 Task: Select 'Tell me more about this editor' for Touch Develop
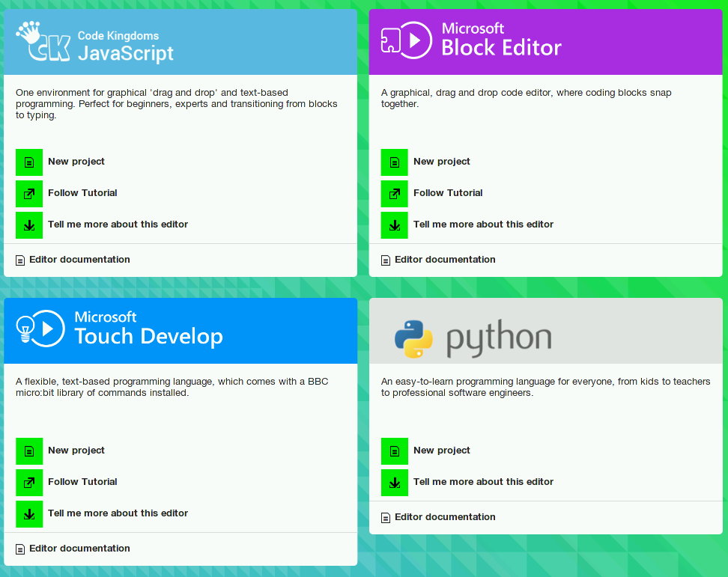coord(118,513)
